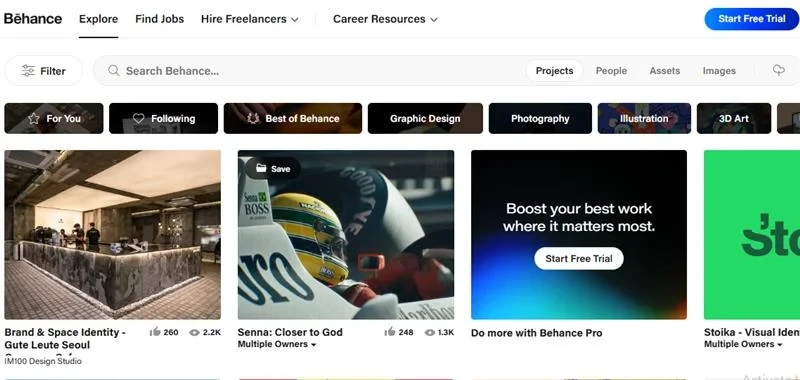This screenshot has height=380, width=800.
Task: Open the Gute Leute Seoul project thumbnail
Action: pos(113,235)
